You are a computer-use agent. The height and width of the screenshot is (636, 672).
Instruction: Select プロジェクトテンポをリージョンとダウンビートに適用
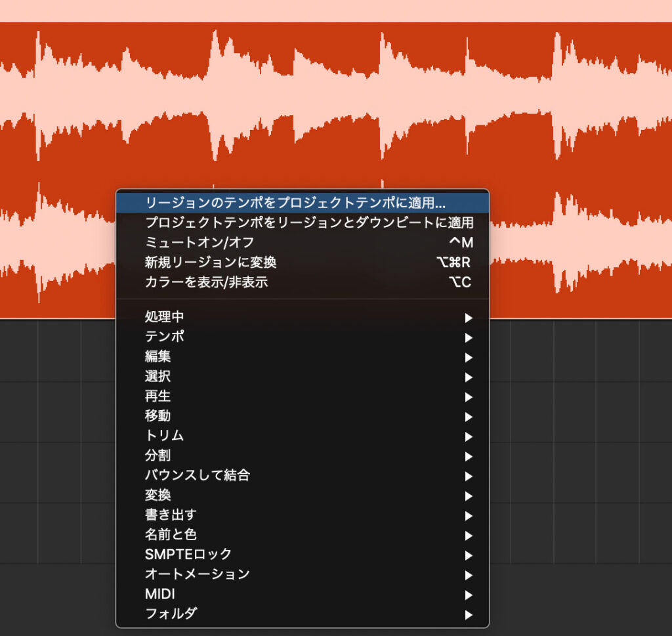(x=303, y=223)
